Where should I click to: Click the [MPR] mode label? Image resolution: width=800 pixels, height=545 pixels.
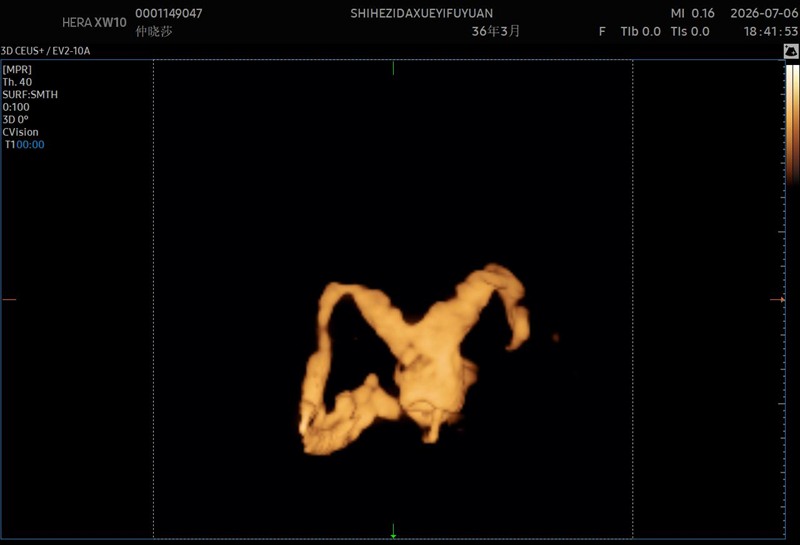tap(17, 69)
